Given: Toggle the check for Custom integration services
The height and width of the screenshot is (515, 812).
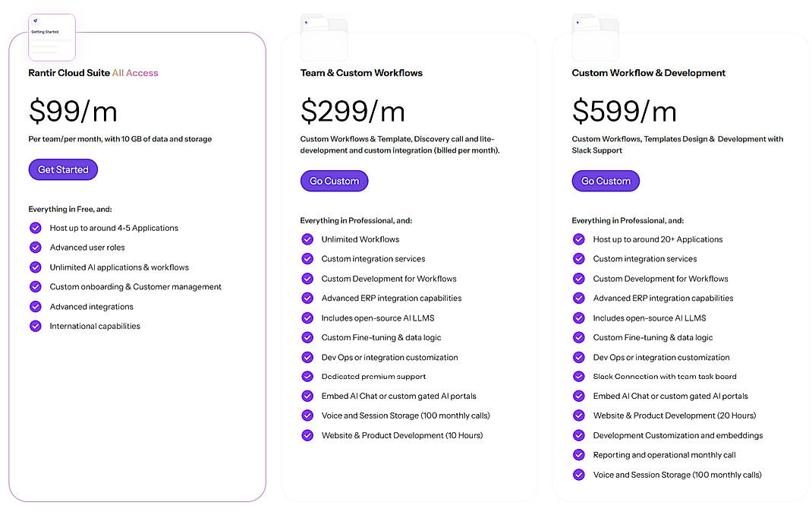Looking at the screenshot, I should click(x=307, y=259).
